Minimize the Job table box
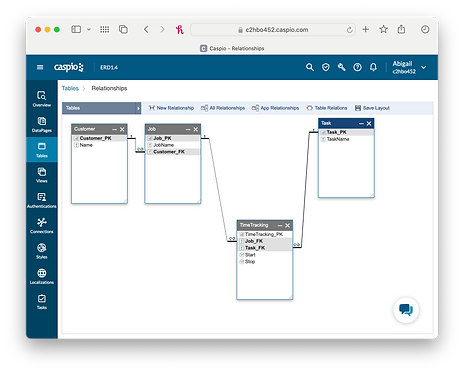 (x=188, y=129)
